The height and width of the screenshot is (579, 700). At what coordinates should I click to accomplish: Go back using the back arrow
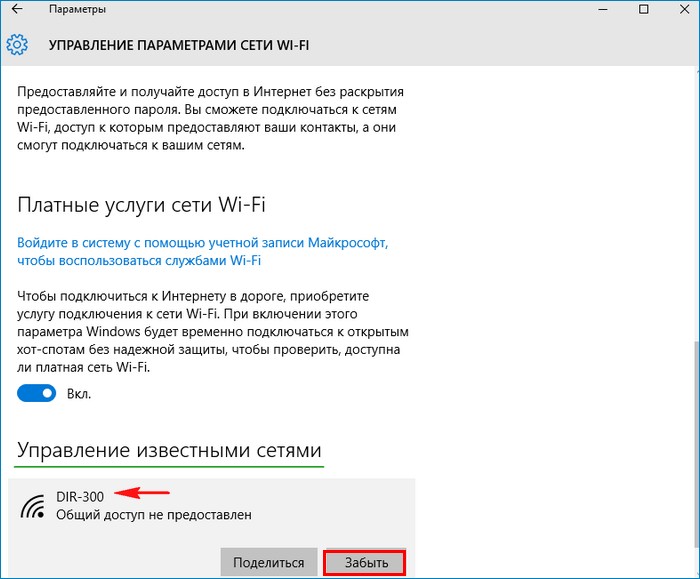(x=17, y=9)
